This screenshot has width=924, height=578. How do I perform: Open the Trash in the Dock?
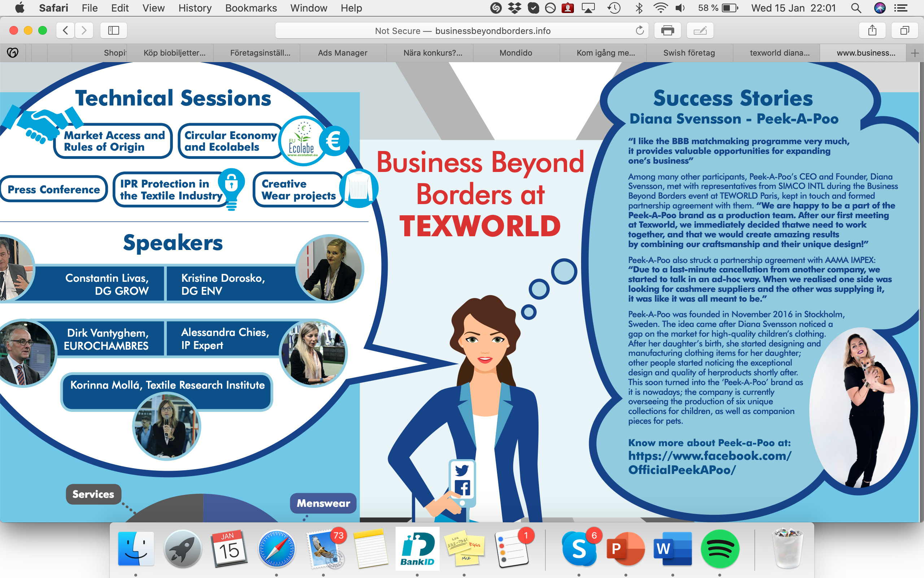click(x=788, y=549)
